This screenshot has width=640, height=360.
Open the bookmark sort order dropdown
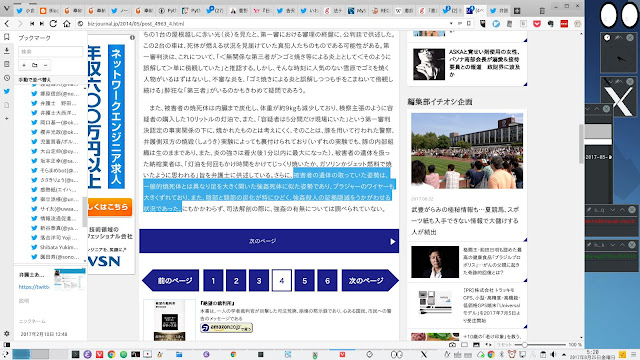(x=51, y=80)
